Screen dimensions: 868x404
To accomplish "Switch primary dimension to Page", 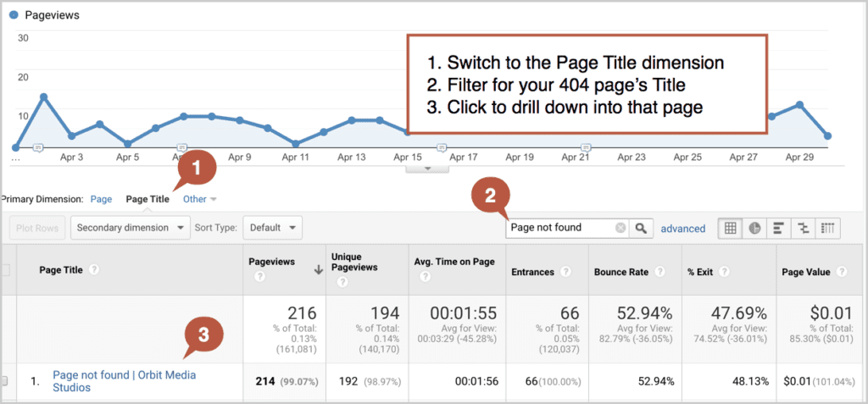I will pos(102,199).
